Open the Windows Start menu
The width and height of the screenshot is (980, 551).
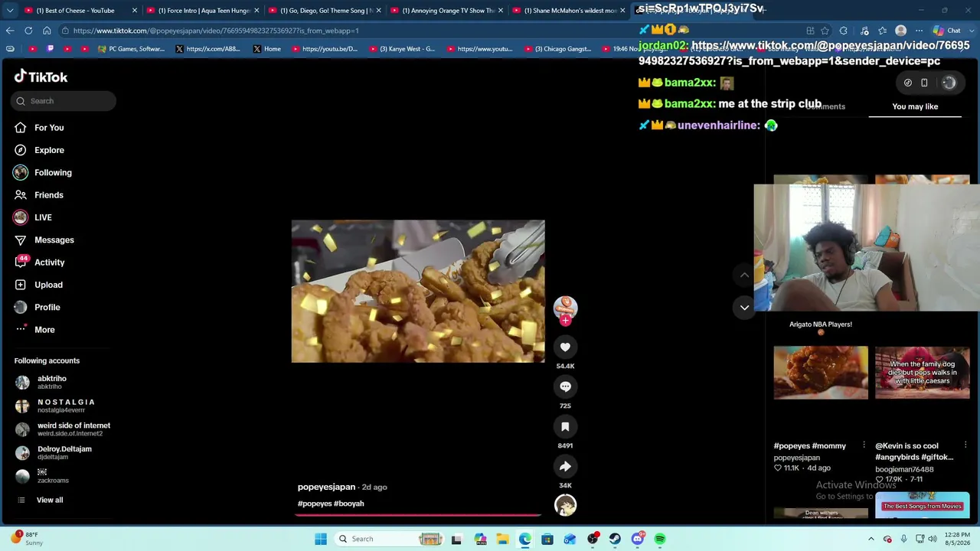pos(321,539)
